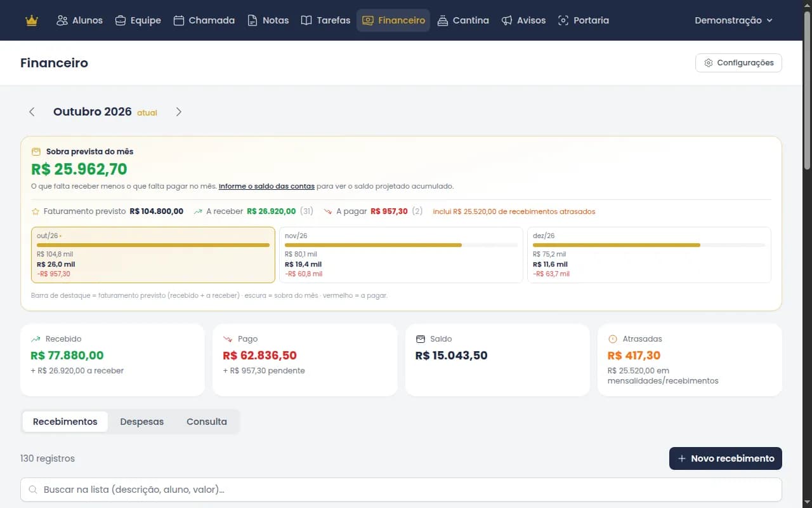The image size is (812, 508).
Task: Open the Portaria menu
Action: coord(583,20)
